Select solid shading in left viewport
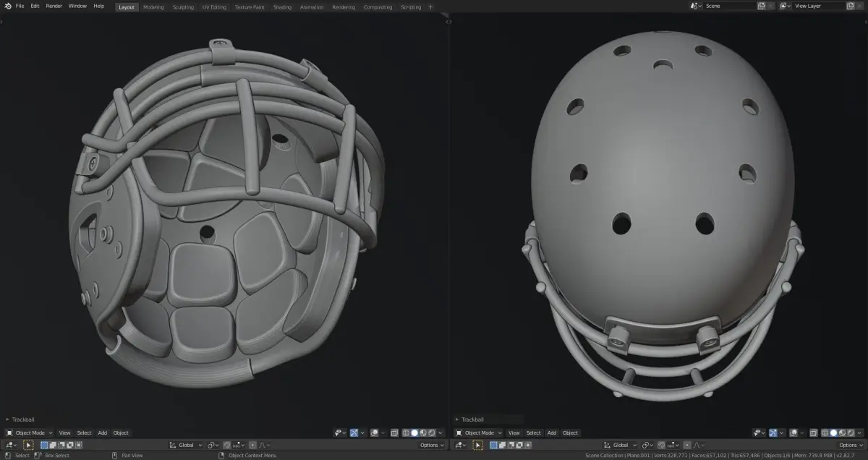The image size is (868, 460). [414, 433]
